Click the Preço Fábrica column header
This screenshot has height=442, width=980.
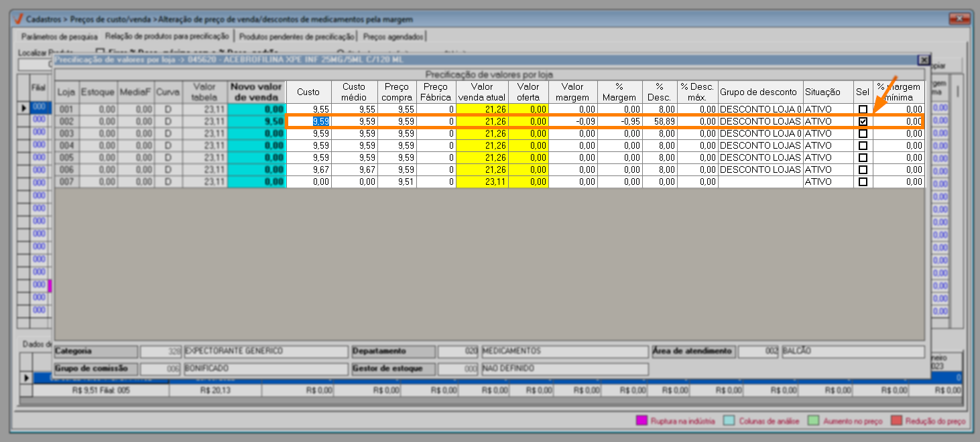[436, 92]
